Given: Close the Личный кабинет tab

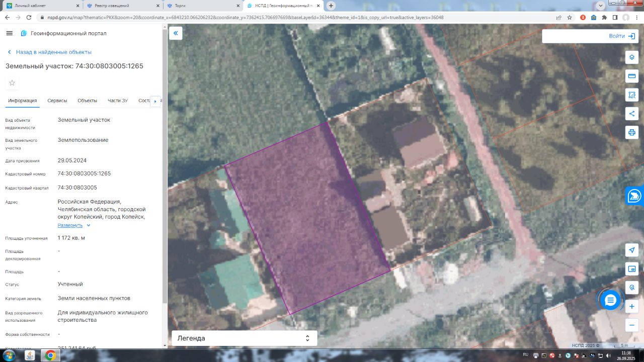Looking at the screenshot, I should (x=77, y=6).
